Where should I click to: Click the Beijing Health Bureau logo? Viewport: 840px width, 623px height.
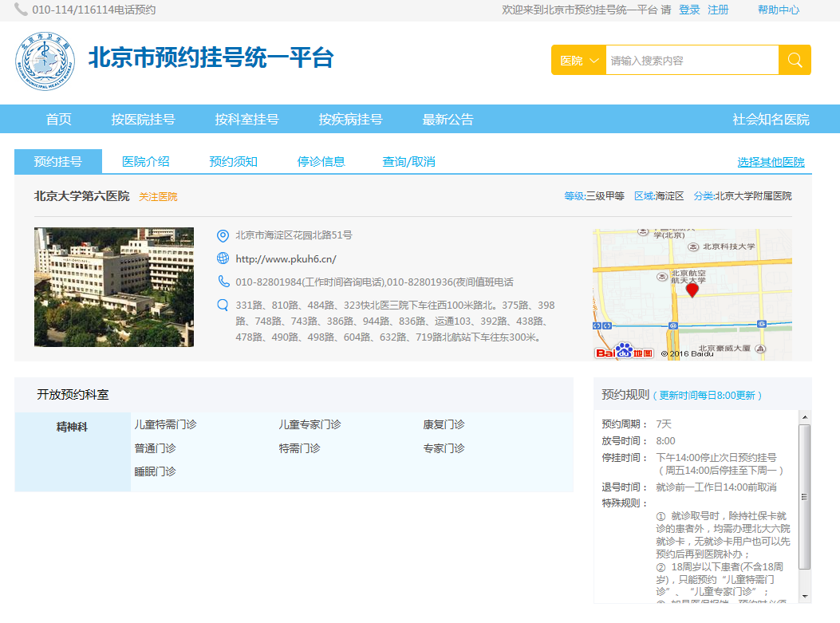pos(45,61)
